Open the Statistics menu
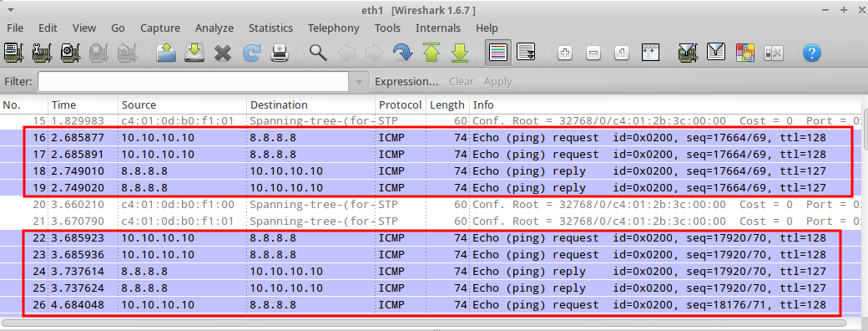 (x=270, y=28)
